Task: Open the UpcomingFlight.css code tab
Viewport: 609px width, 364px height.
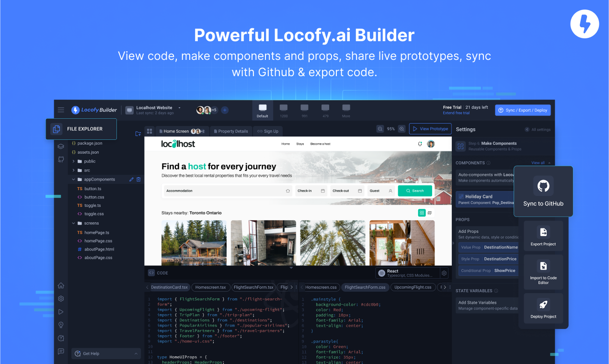Action: [x=413, y=287]
